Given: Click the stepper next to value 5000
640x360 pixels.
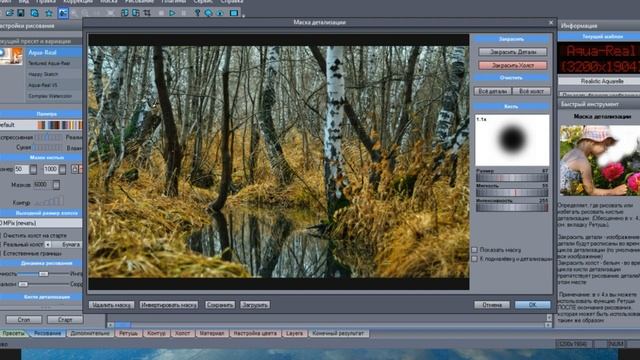Looking at the screenshot, I should tap(56, 185).
